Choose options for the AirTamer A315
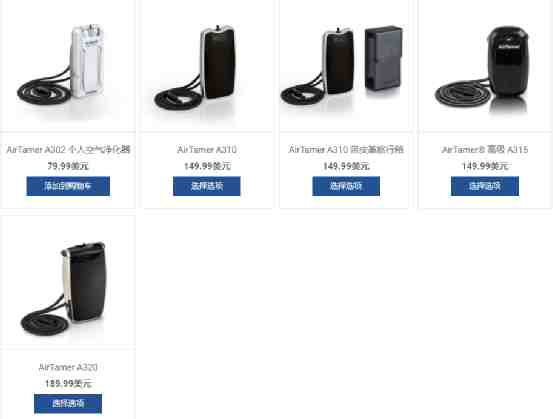The width and height of the screenshot is (553, 419). tap(485, 186)
